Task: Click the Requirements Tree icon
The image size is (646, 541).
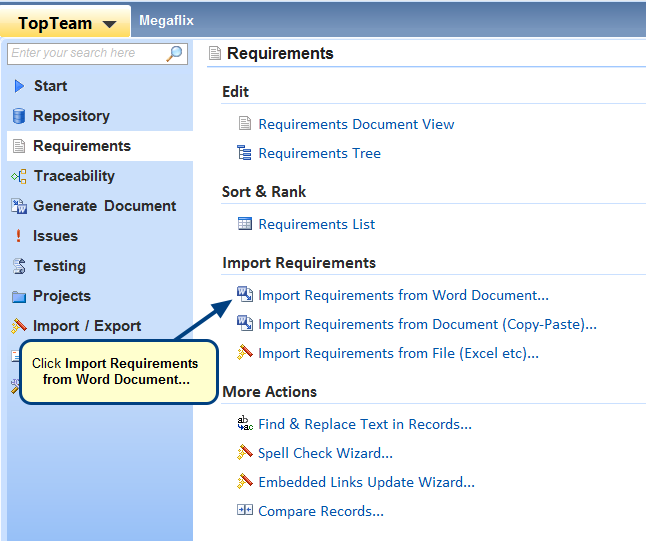Action: 245,153
